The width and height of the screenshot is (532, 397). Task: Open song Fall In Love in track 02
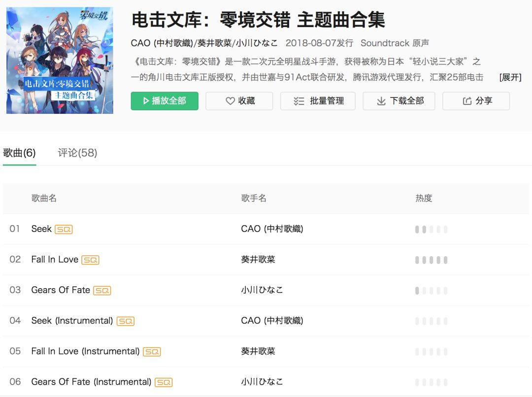[x=55, y=260]
